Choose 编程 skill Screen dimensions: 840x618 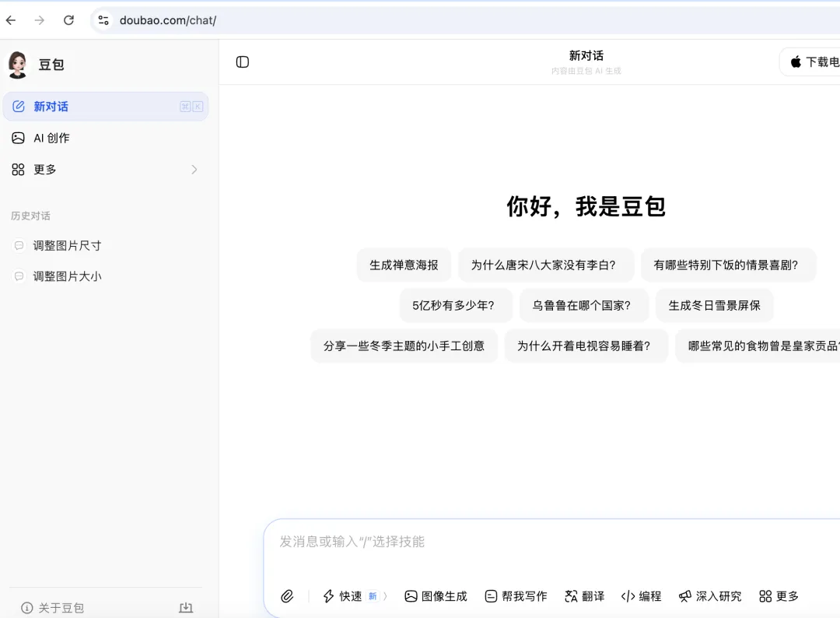coord(641,596)
